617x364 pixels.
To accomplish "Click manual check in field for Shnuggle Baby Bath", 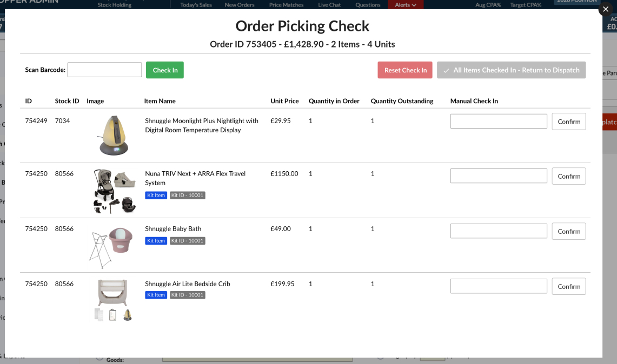I will tap(499, 231).
